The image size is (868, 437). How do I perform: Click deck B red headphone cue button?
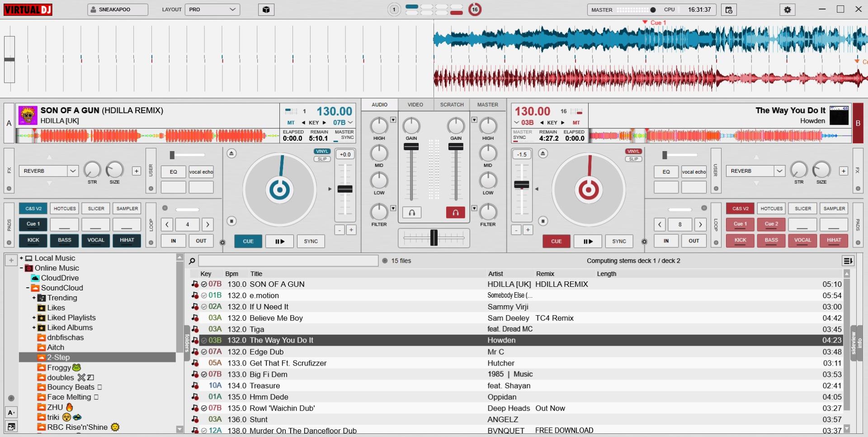456,213
